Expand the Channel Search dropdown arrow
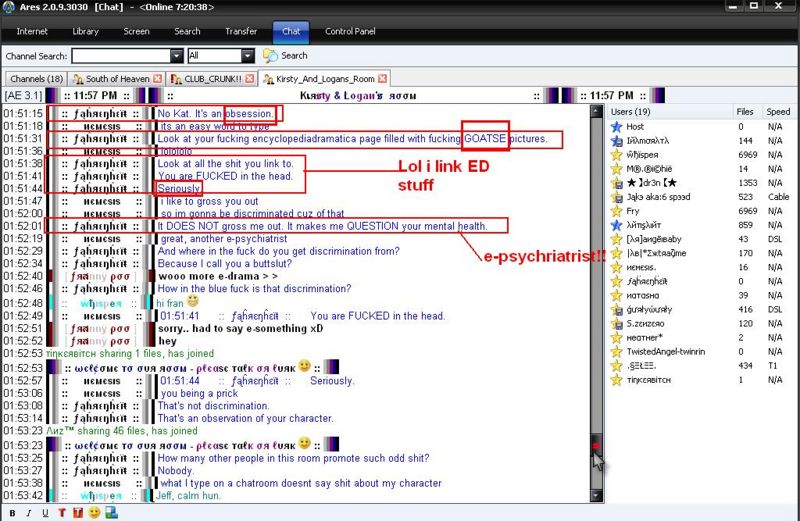Viewport: 800px width, 521px height. click(176, 56)
